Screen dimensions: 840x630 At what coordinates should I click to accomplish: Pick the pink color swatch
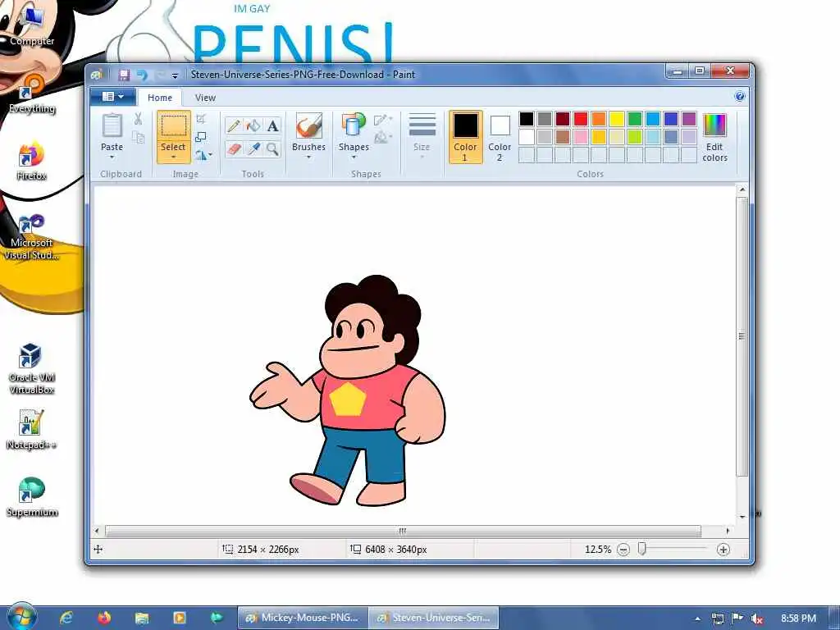(581, 137)
